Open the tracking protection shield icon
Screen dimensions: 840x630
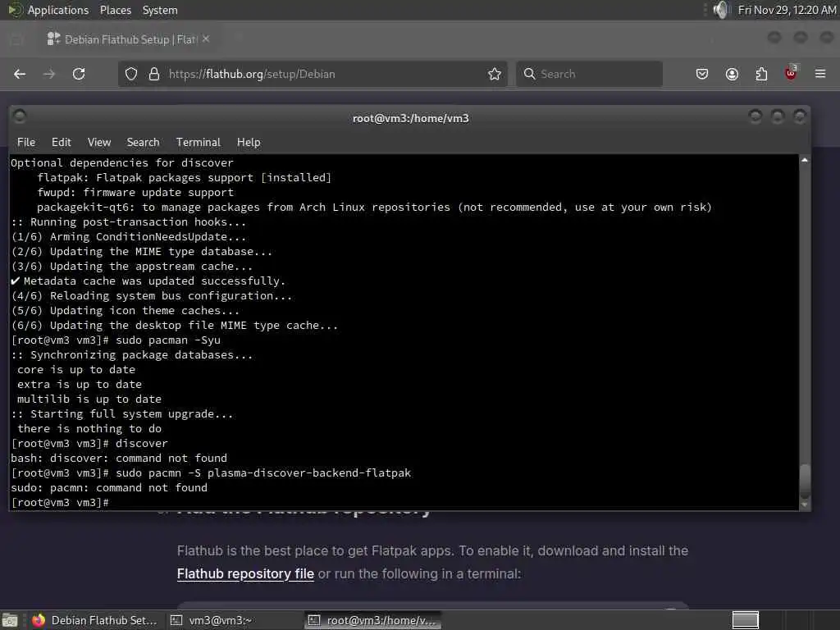click(131, 74)
